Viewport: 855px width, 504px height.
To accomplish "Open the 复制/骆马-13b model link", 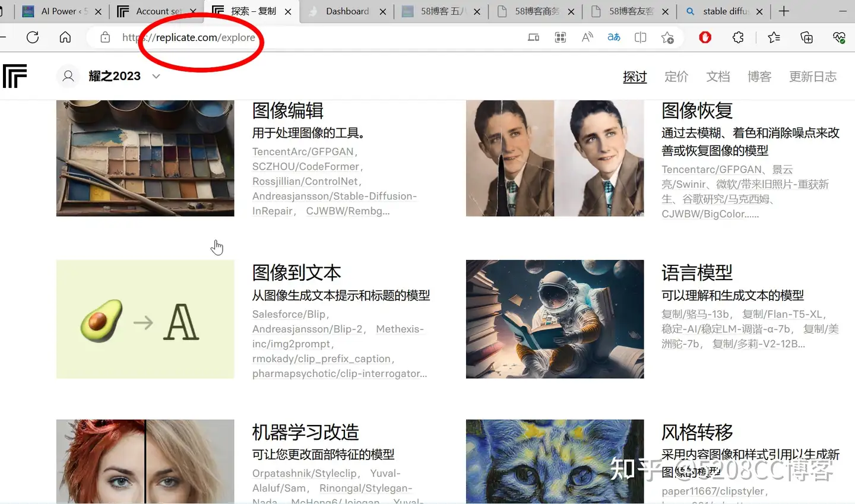I will [695, 314].
